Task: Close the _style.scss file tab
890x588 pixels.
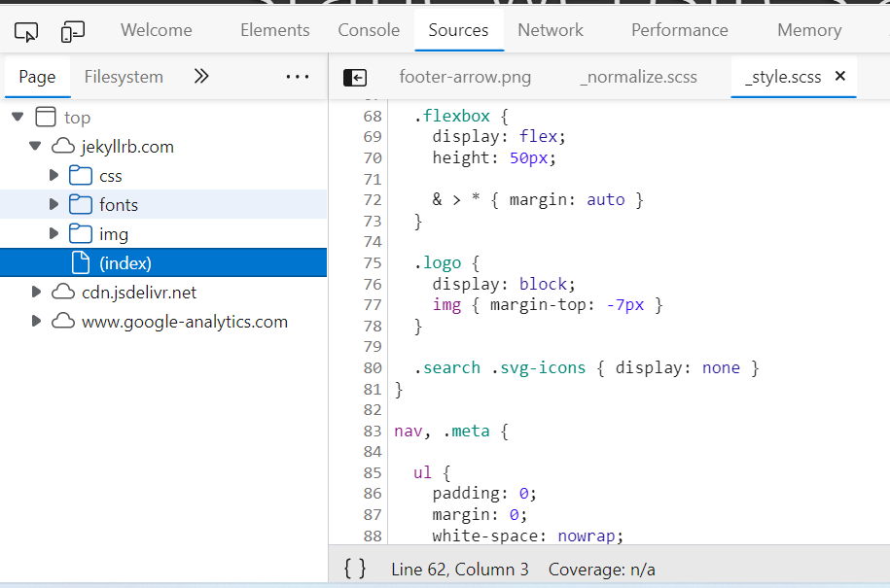Action: [x=840, y=77]
